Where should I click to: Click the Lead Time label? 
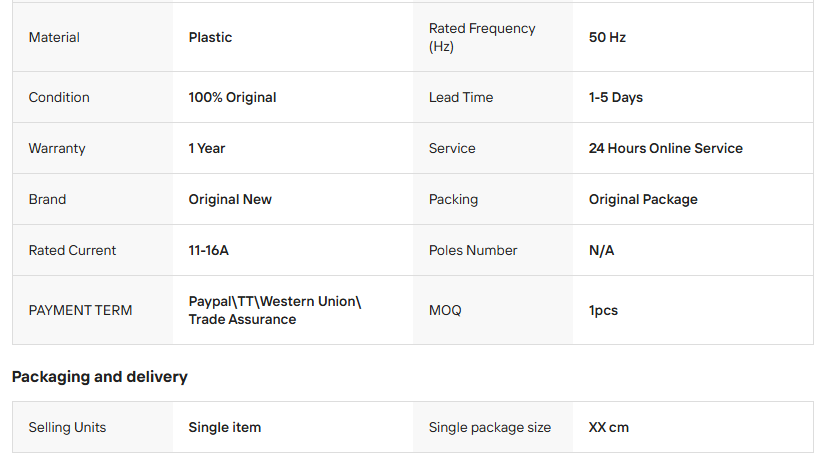pos(461,97)
